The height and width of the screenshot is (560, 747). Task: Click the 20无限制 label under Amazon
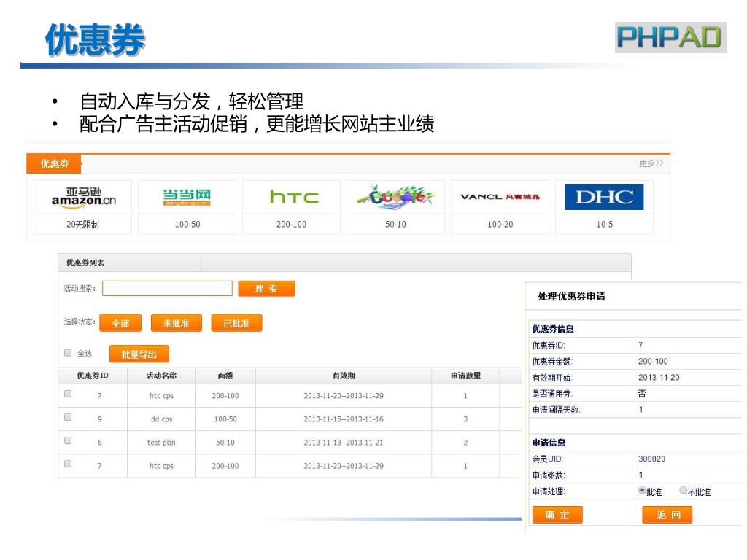click(82, 225)
